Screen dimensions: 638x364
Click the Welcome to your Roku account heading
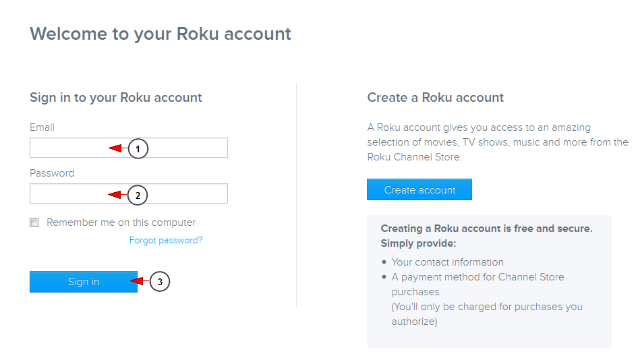[161, 34]
